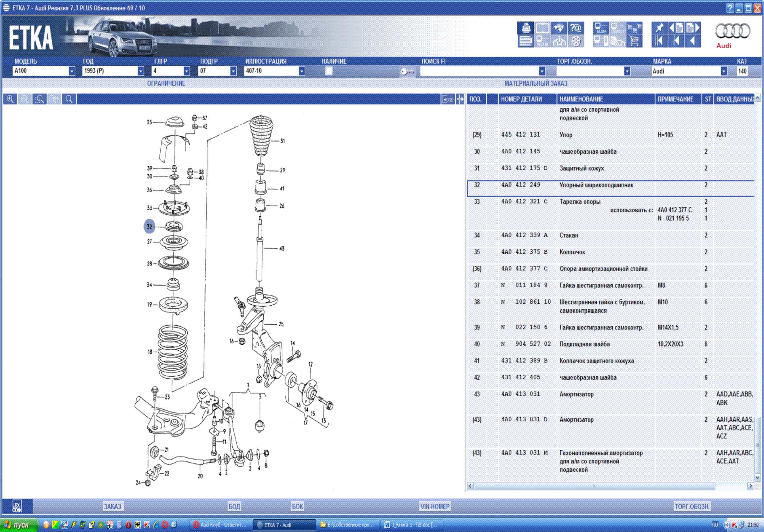Open the МАРКА dropdown set to Audi
The height and width of the screenshot is (532, 764).
723,71
